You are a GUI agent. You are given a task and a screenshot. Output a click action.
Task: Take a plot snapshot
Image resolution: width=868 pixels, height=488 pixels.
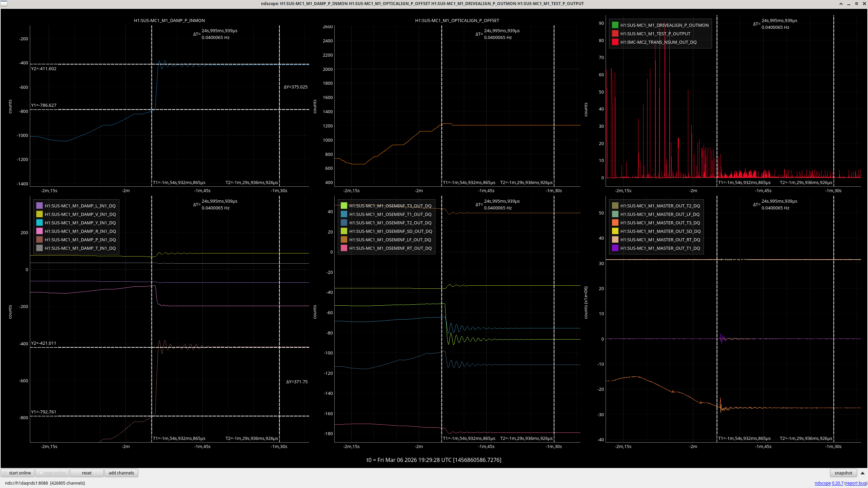point(843,473)
